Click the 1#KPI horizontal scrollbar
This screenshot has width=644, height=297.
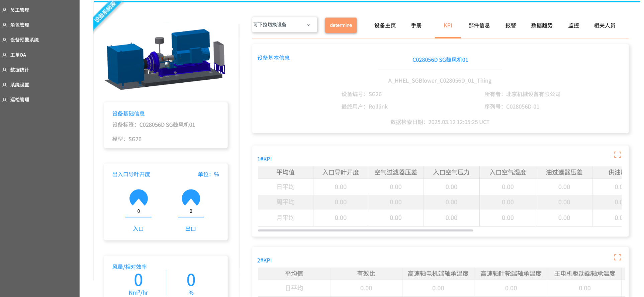pyautogui.click(x=365, y=230)
